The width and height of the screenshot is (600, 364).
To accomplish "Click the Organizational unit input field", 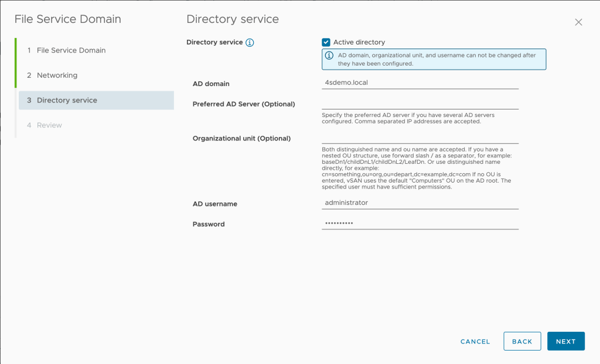I will (x=420, y=138).
